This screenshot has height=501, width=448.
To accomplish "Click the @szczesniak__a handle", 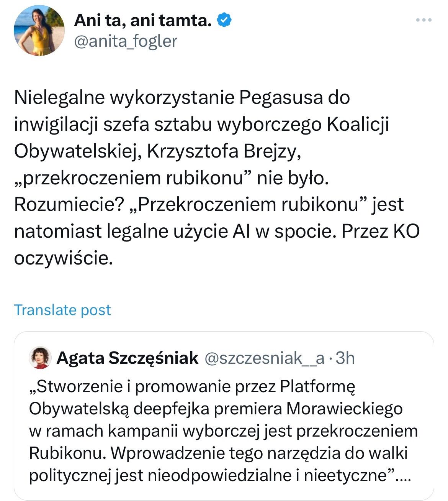I will (x=265, y=358).
